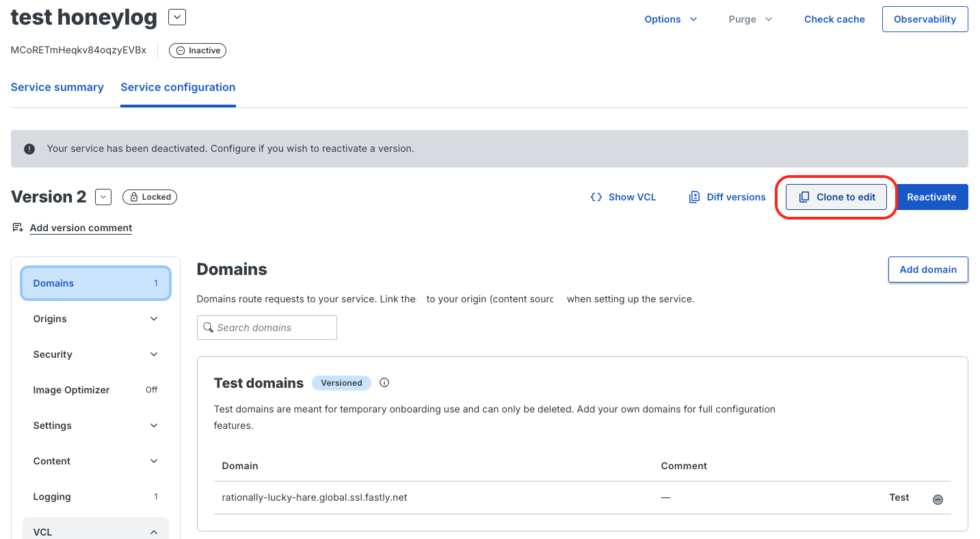This screenshot has height=539, width=980.
Task: Click the service ID MCoRETmHeqkv84oqzyEVBx
Action: click(x=79, y=50)
